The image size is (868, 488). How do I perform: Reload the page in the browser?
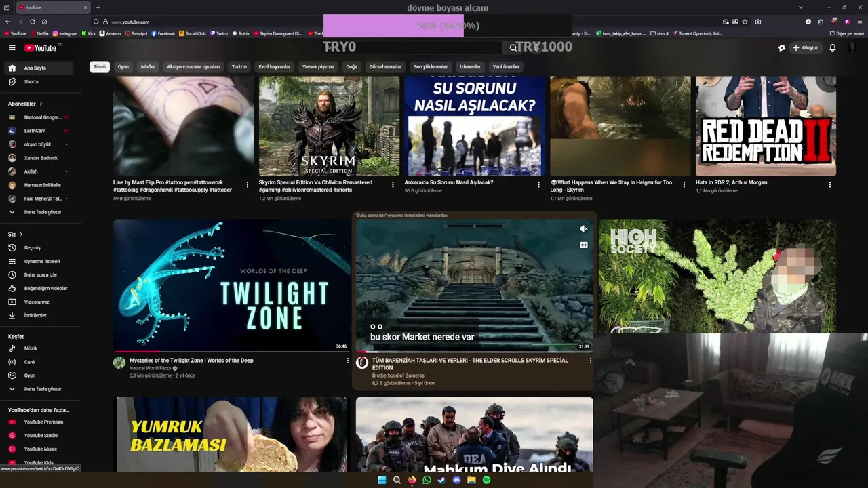click(x=32, y=22)
